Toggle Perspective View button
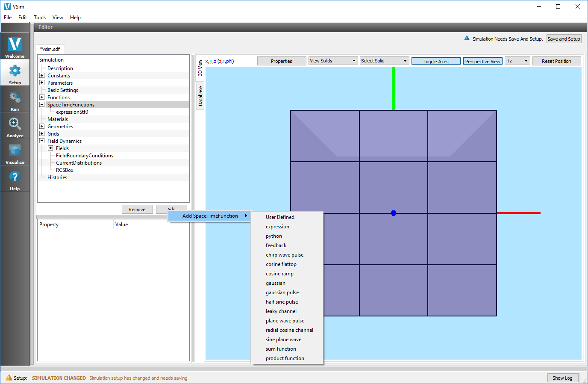This screenshot has height=384, width=588. [x=482, y=61]
